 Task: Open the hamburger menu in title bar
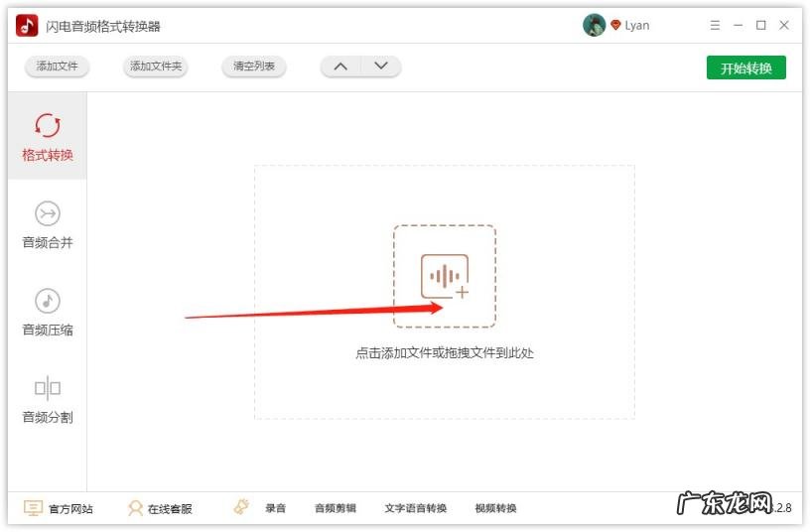[x=715, y=25]
